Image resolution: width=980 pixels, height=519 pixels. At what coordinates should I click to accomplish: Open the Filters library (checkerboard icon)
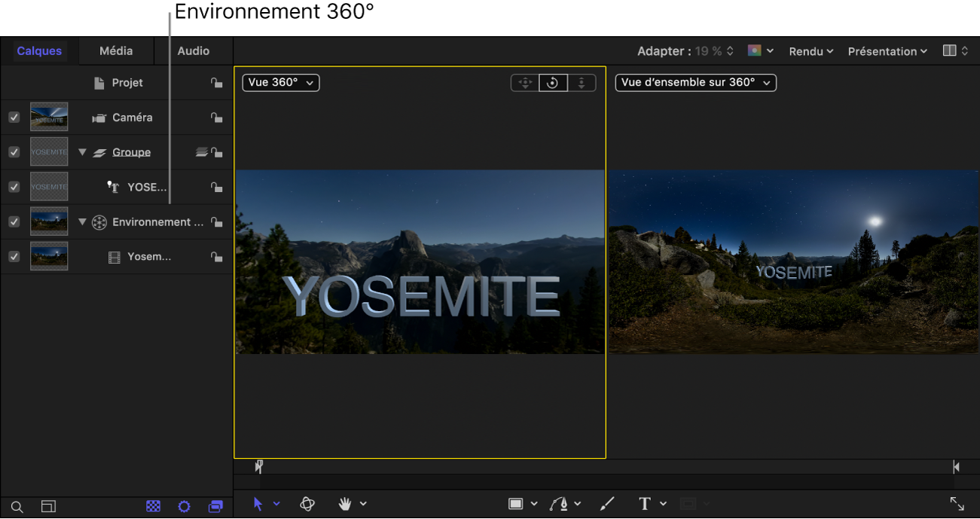pyautogui.click(x=154, y=506)
